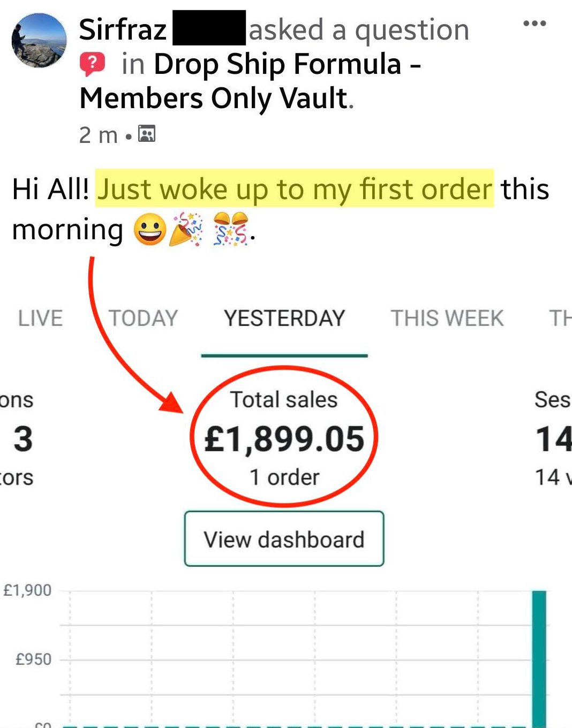Click the 1 order text under total sales
Screen dimensions: 572x728
[x=284, y=477]
